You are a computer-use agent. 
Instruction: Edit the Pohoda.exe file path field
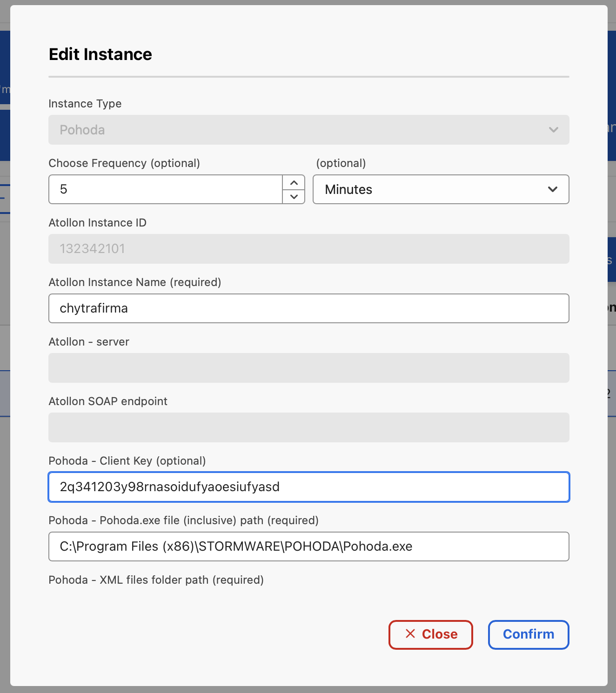[x=308, y=546]
